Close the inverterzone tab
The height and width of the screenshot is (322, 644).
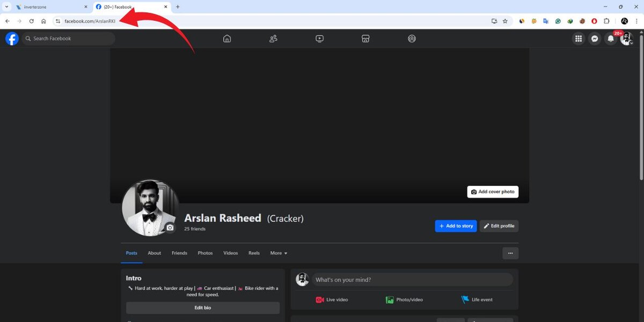tap(85, 7)
